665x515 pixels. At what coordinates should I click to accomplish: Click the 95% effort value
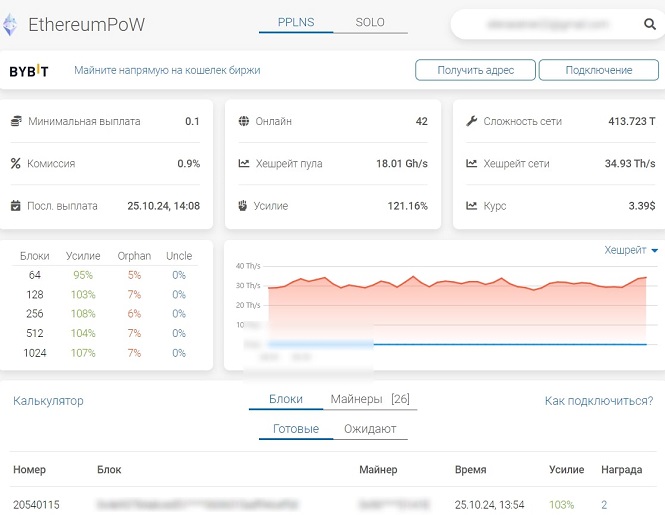83,275
